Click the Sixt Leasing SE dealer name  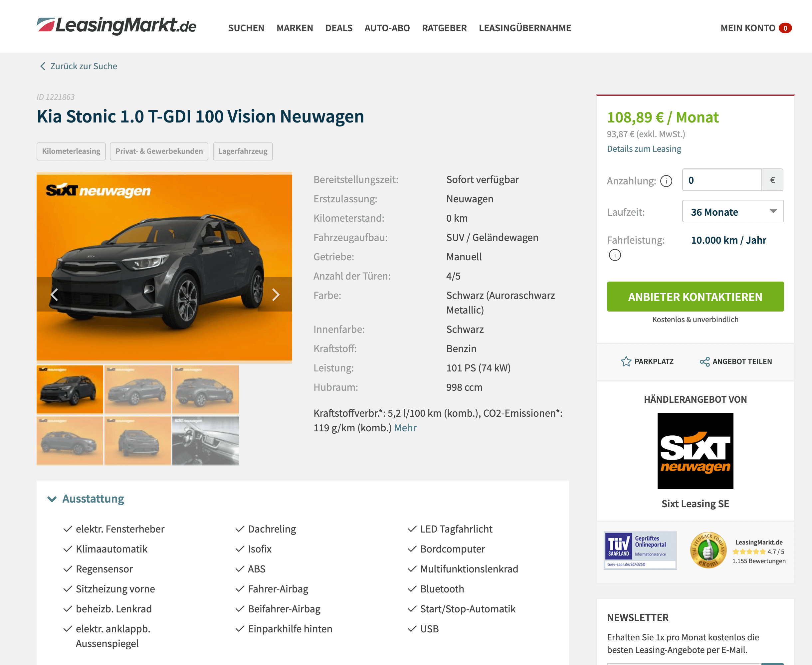coord(695,504)
